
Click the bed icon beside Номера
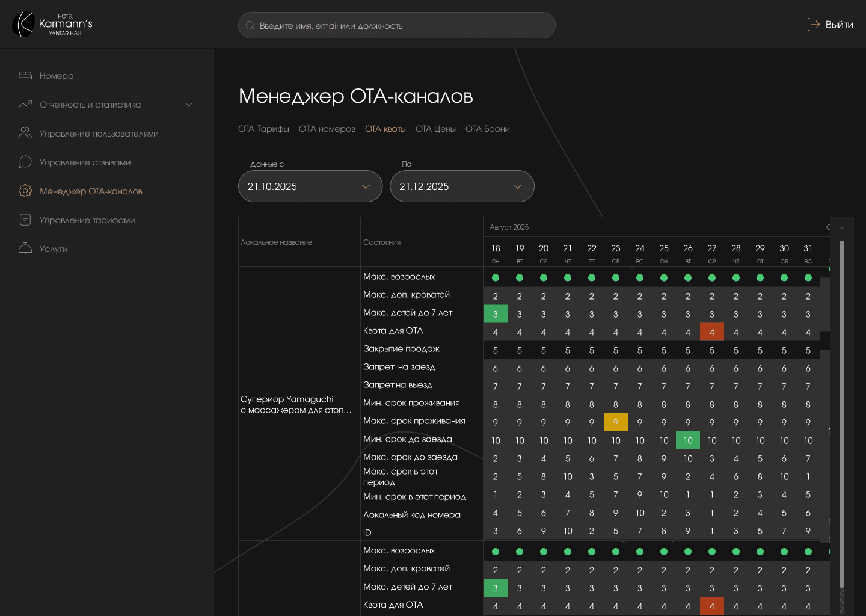25,76
